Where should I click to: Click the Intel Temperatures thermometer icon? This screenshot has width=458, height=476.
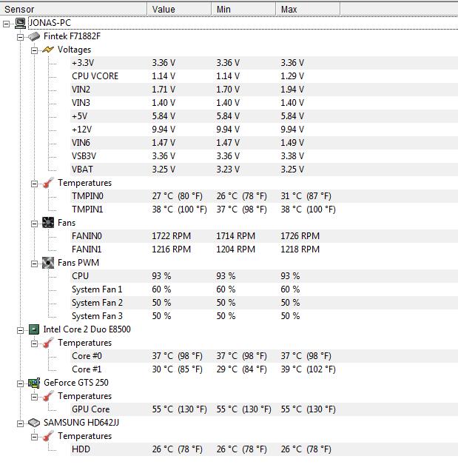48,343
